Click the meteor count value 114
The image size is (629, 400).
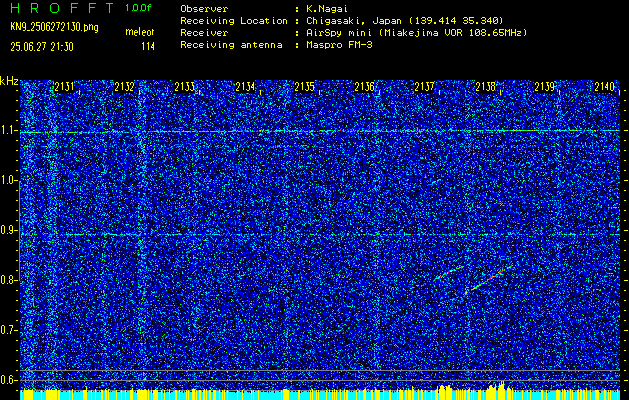(148, 47)
